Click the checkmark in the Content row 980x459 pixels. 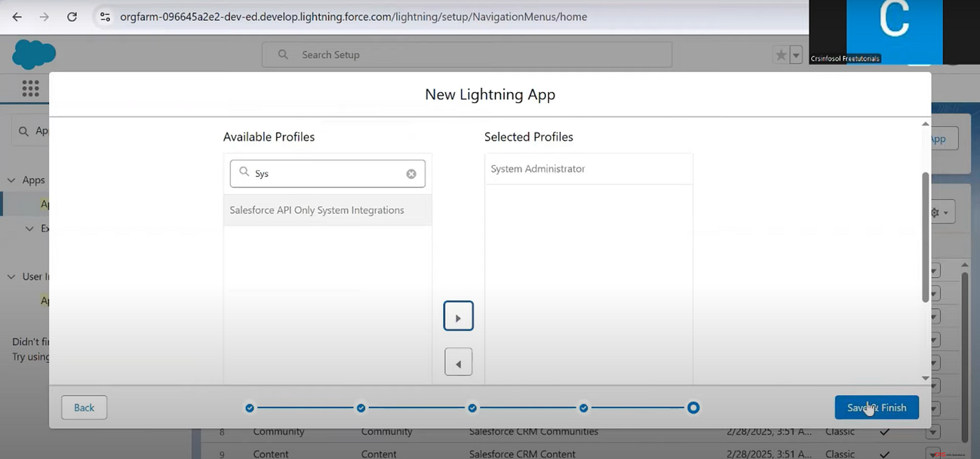coord(885,453)
